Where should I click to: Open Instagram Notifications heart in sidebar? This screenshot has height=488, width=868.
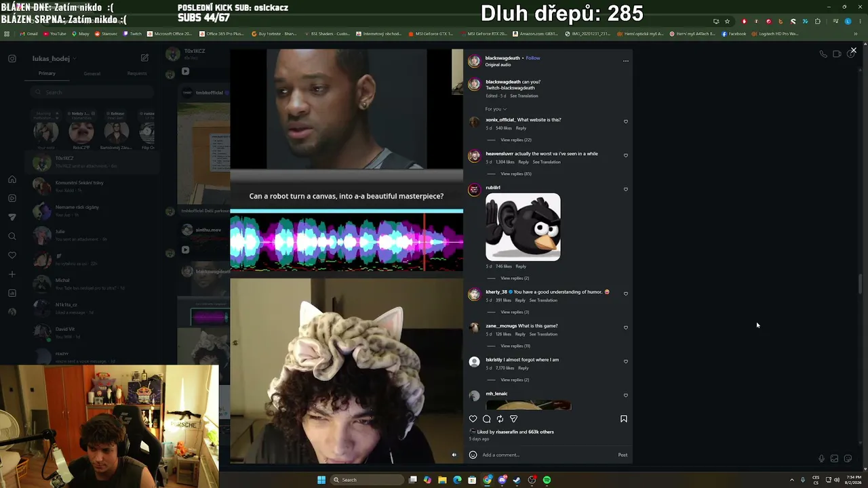12,256
